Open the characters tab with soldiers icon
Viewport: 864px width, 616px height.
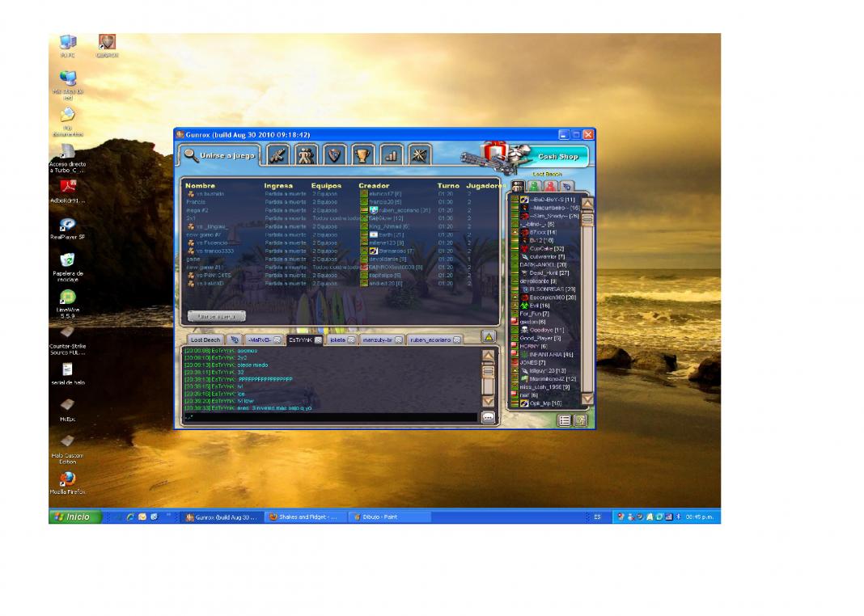(x=307, y=154)
